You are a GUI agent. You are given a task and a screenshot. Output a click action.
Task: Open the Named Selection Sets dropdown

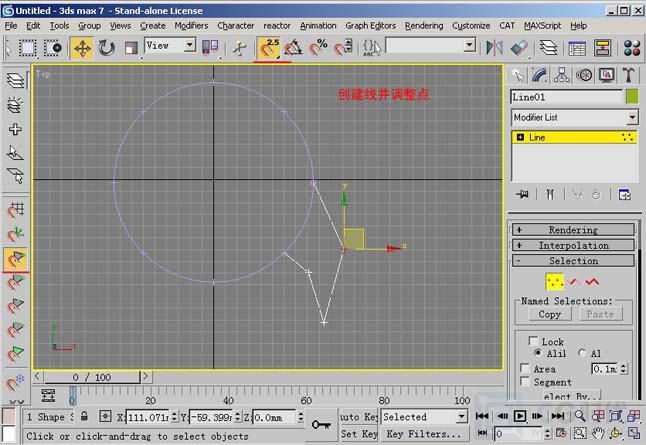[431, 45]
